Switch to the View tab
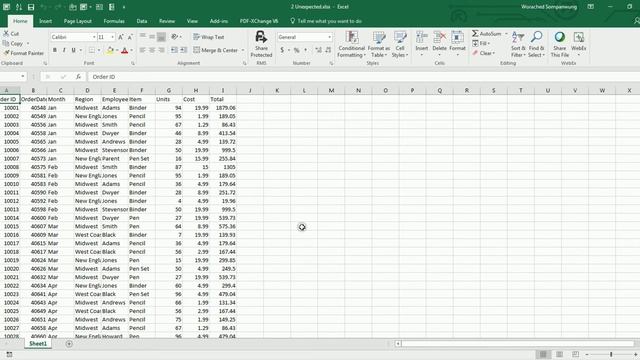 coord(192,21)
